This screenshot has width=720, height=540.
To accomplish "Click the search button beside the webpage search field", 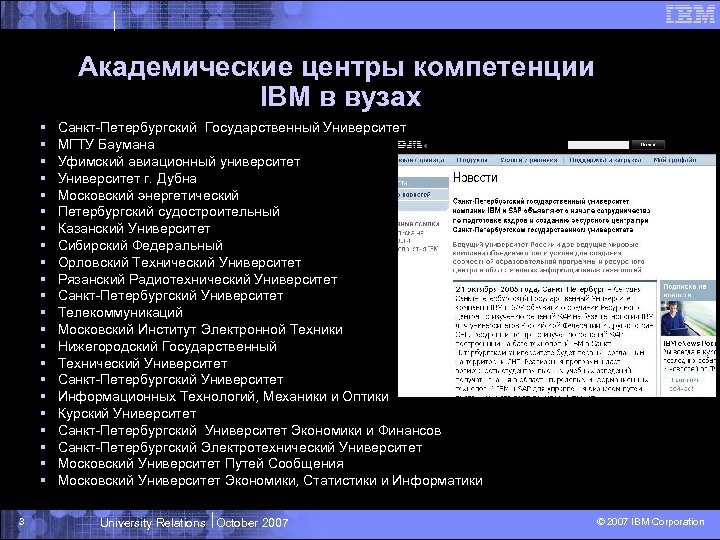I will click(648, 145).
